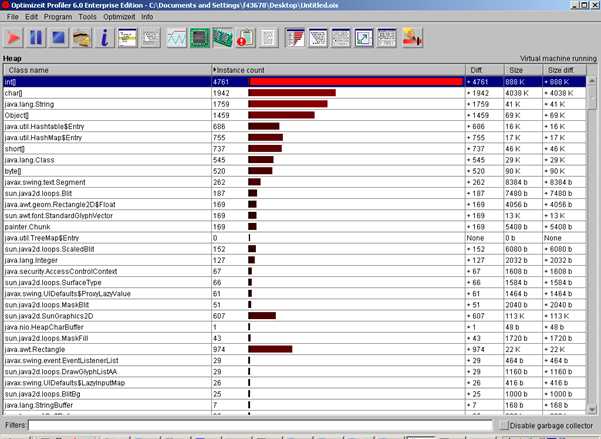Viewport: 601px width, 439px height.
Task: Select the byte[] class row
Action: pyautogui.click(x=295, y=171)
